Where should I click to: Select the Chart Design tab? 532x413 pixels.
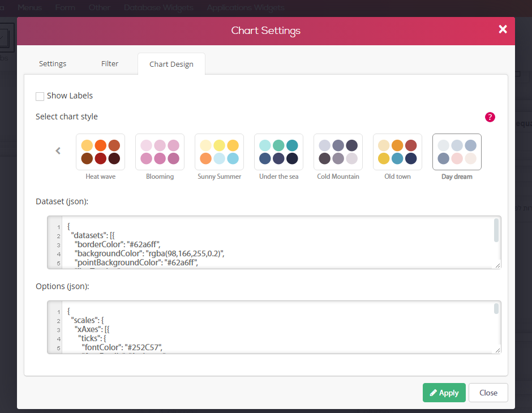tap(171, 64)
